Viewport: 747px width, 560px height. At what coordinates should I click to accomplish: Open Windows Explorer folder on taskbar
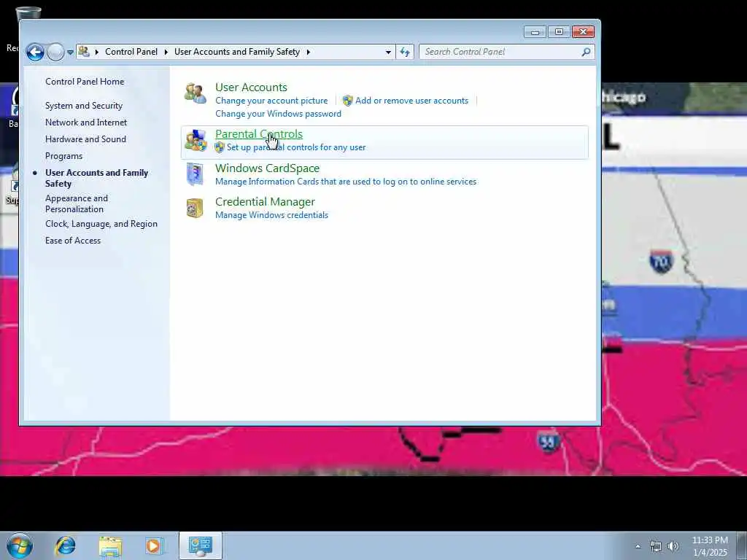coord(111,546)
